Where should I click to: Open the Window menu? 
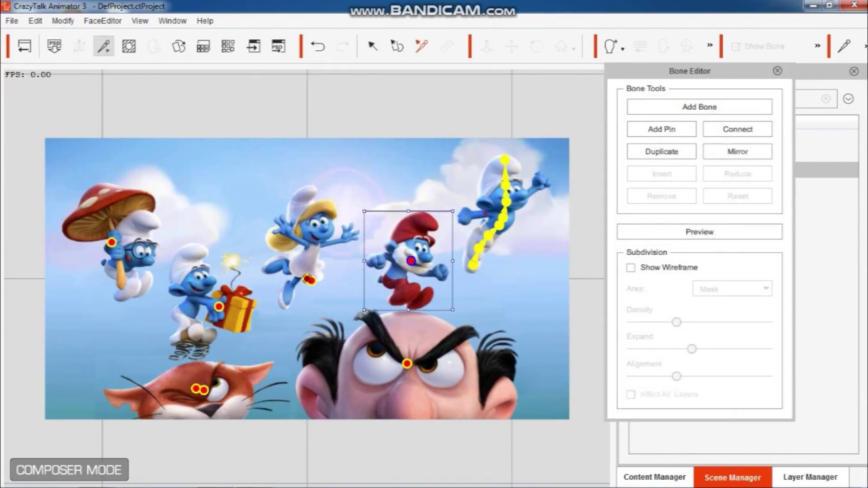point(172,21)
